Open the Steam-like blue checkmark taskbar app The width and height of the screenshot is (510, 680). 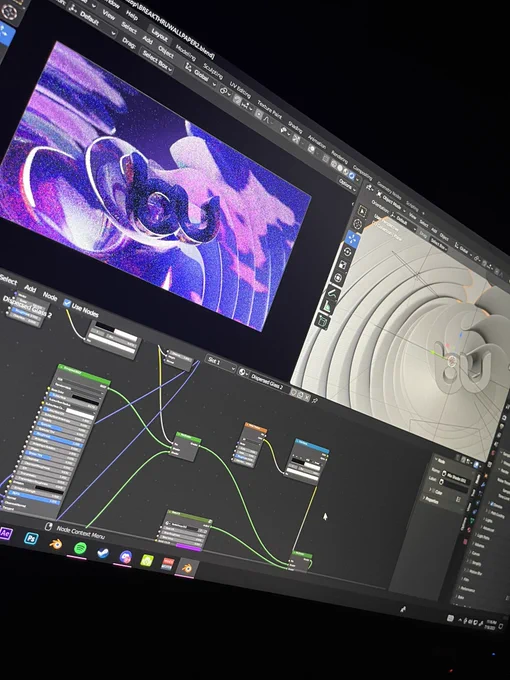tap(103, 553)
